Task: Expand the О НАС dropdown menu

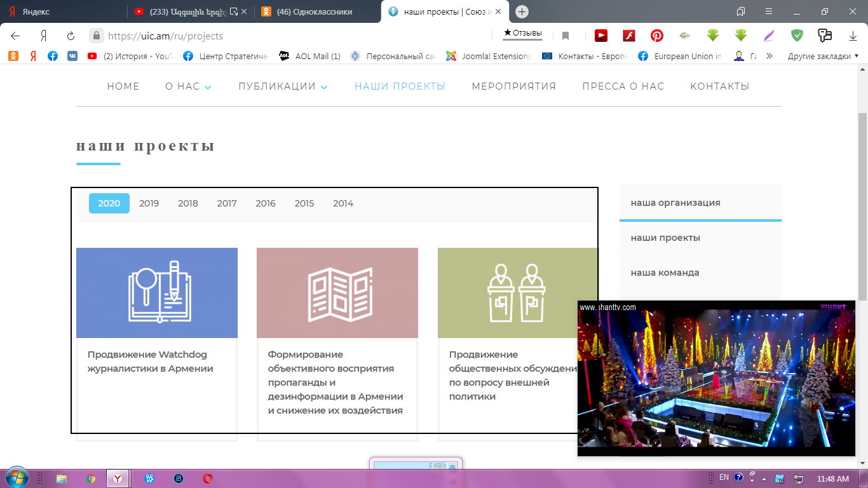Action: click(188, 86)
